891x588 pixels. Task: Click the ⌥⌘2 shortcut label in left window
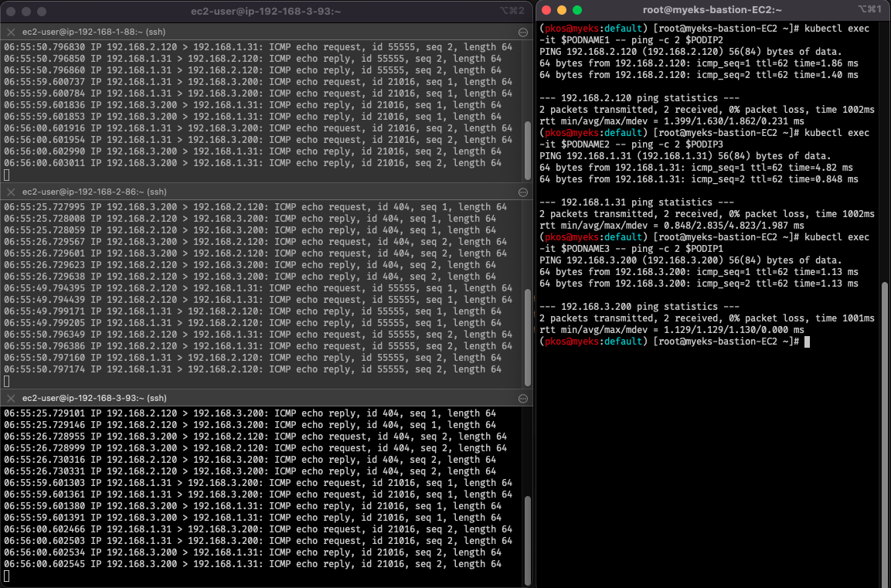pos(512,11)
